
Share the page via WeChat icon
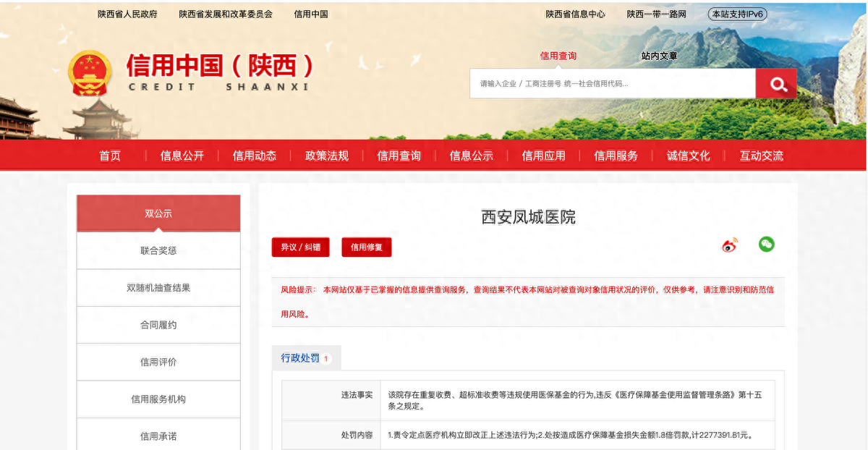pyautogui.click(x=767, y=245)
